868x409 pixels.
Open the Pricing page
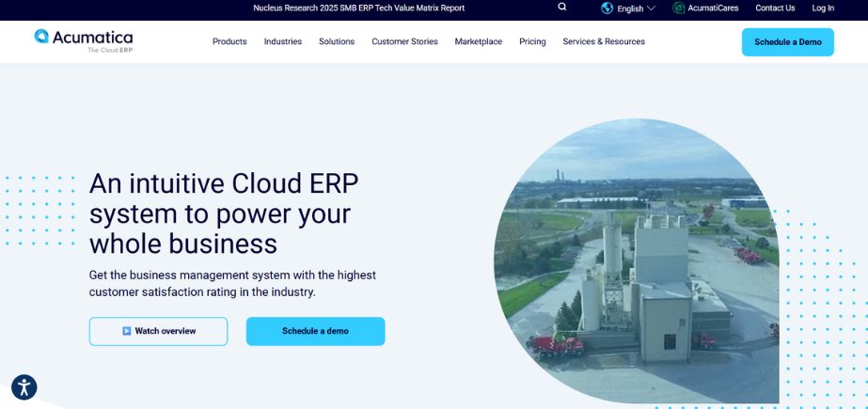pyautogui.click(x=532, y=41)
